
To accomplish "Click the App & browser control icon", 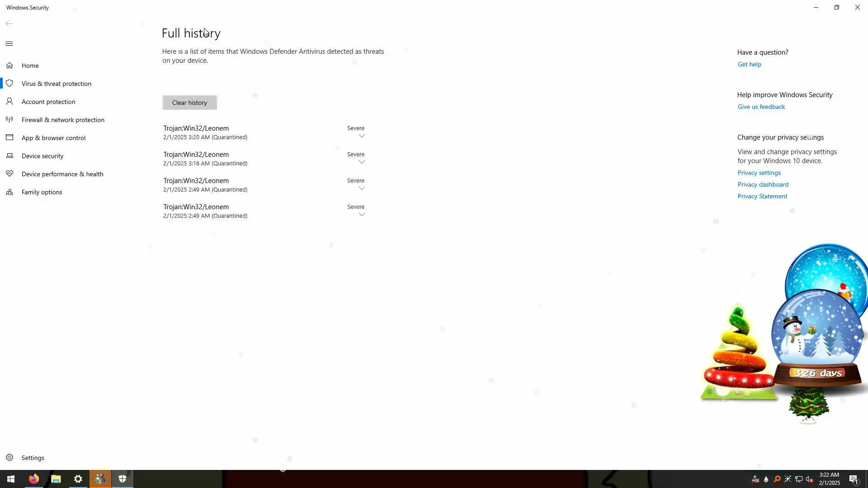I will pyautogui.click(x=9, y=137).
